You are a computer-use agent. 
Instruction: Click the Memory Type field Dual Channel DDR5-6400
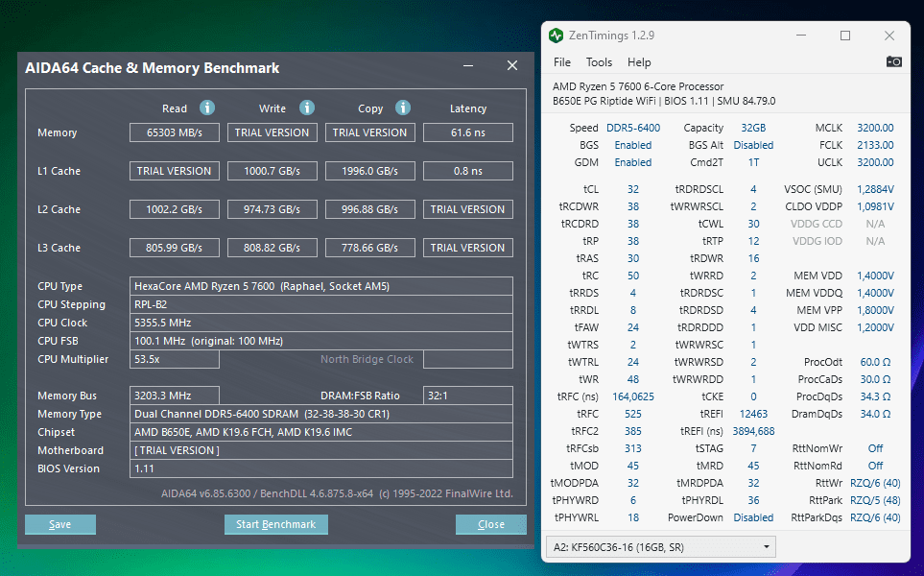[321, 414]
